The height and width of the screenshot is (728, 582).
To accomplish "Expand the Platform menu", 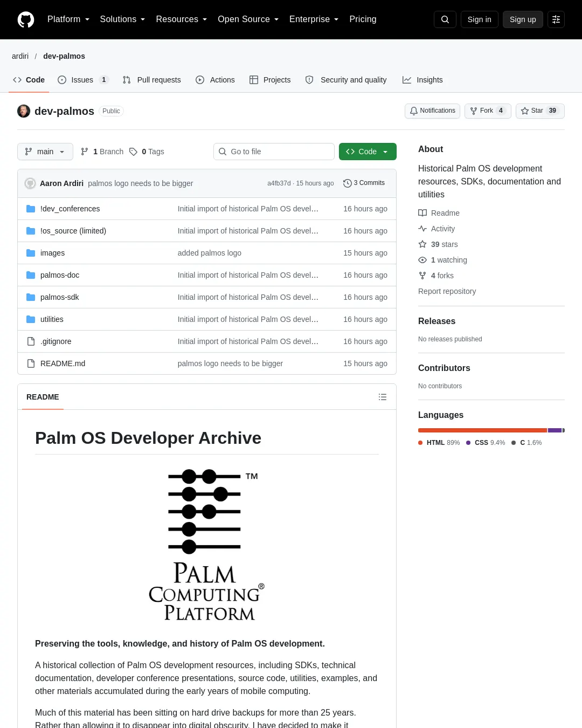I will point(68,19).
